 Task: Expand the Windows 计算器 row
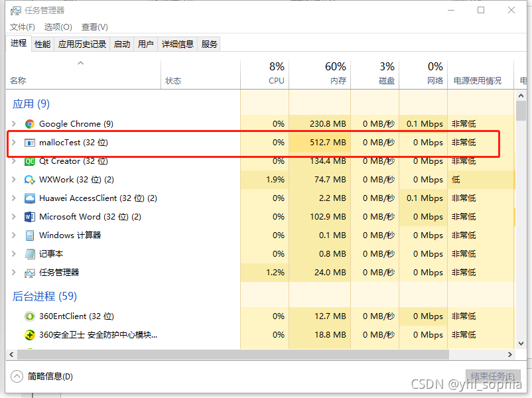14,235
